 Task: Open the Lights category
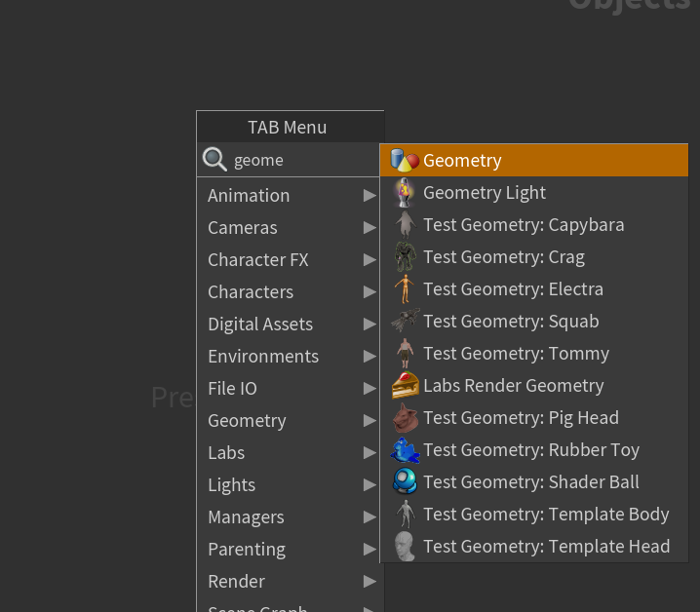289,484
